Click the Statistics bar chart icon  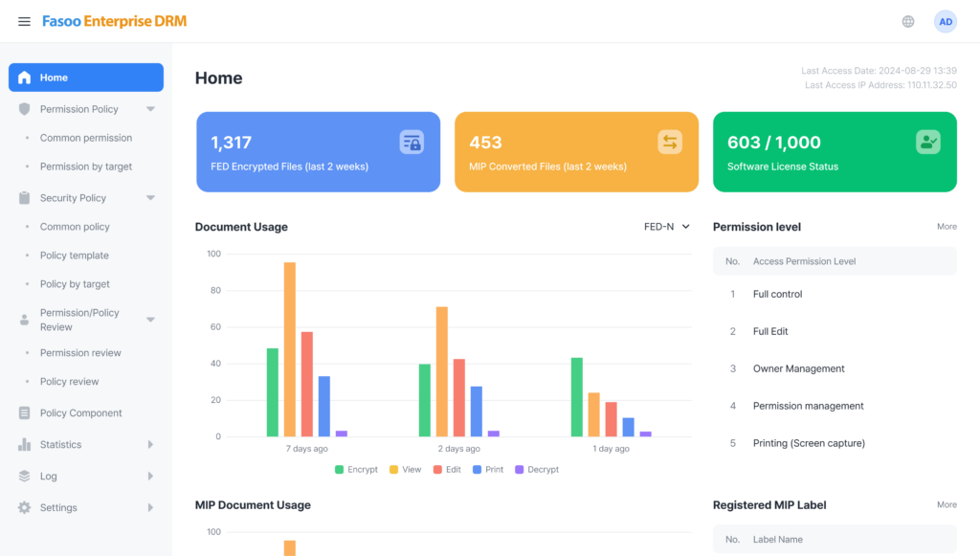pos(25,445)
